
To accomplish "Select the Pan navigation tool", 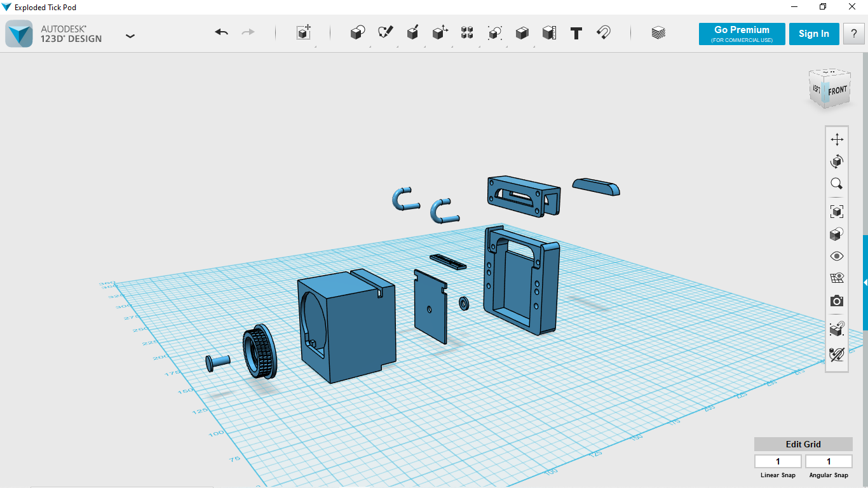I will (837, 139).
